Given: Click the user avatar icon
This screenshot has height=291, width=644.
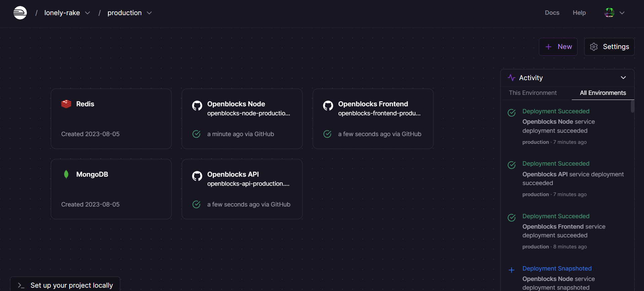Looking at the screenshot, I should coord(609,13).
